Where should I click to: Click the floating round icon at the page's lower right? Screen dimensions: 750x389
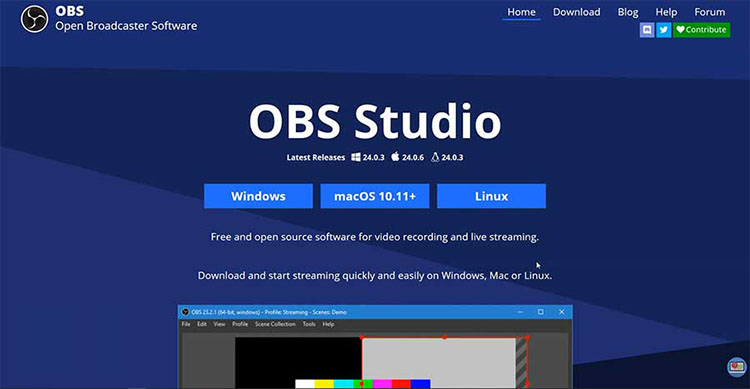[737, 367]
